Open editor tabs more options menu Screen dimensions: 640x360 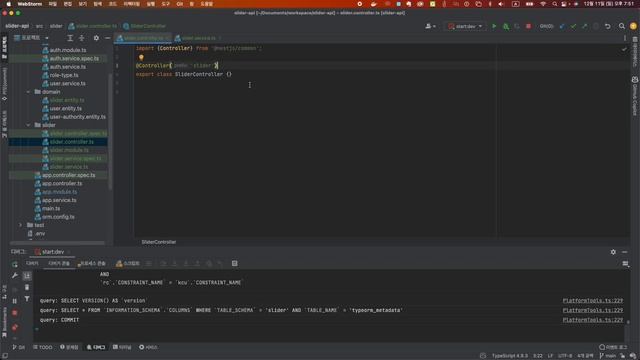pyautogui.click(x=624, y=38)
